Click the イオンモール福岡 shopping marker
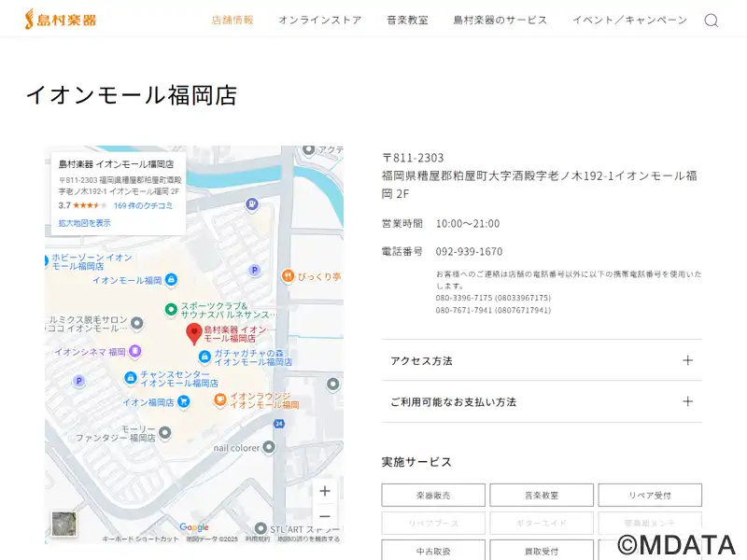 pos(172,280)
